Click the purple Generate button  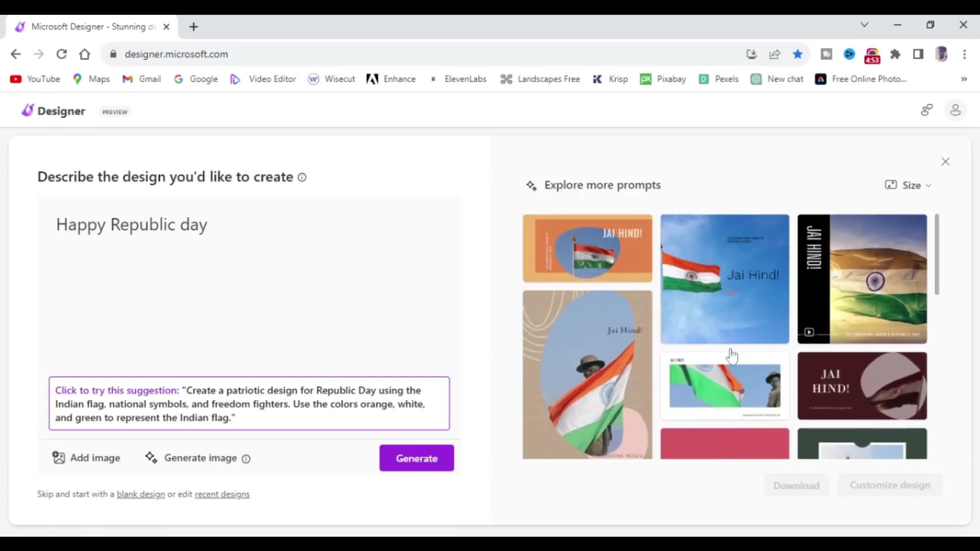point(416,458)
